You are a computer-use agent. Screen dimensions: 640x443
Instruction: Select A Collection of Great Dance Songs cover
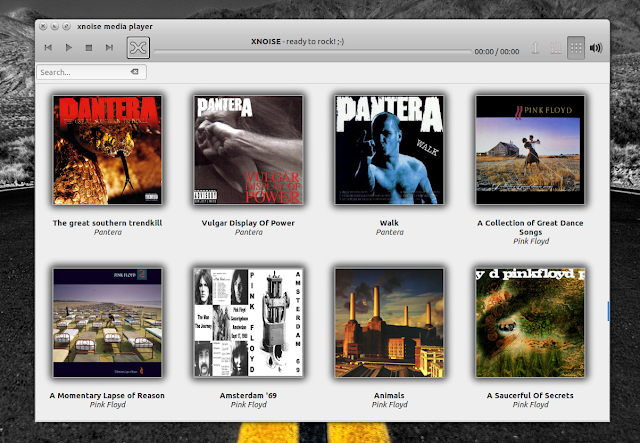[530, 150]
